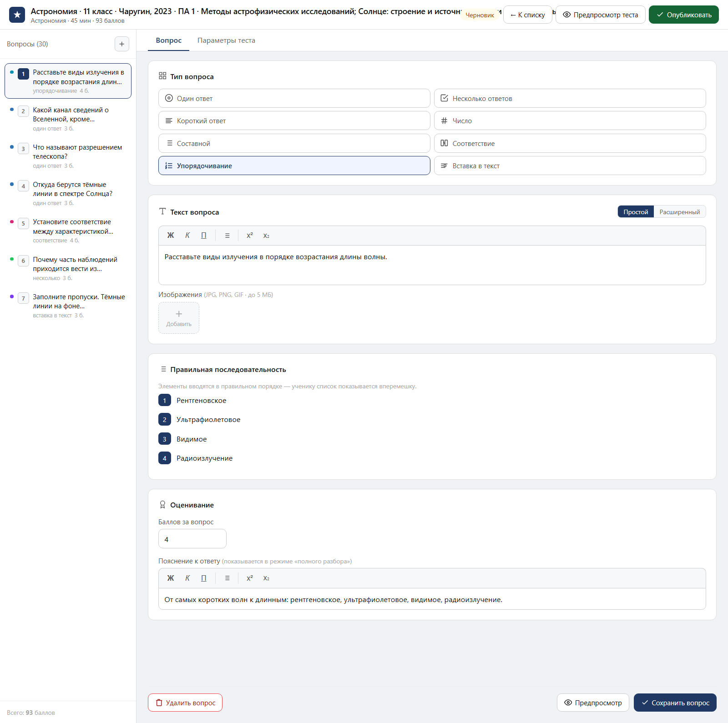Click the star app logo icon
Screen dimensions: 728x723
[17, 15]
